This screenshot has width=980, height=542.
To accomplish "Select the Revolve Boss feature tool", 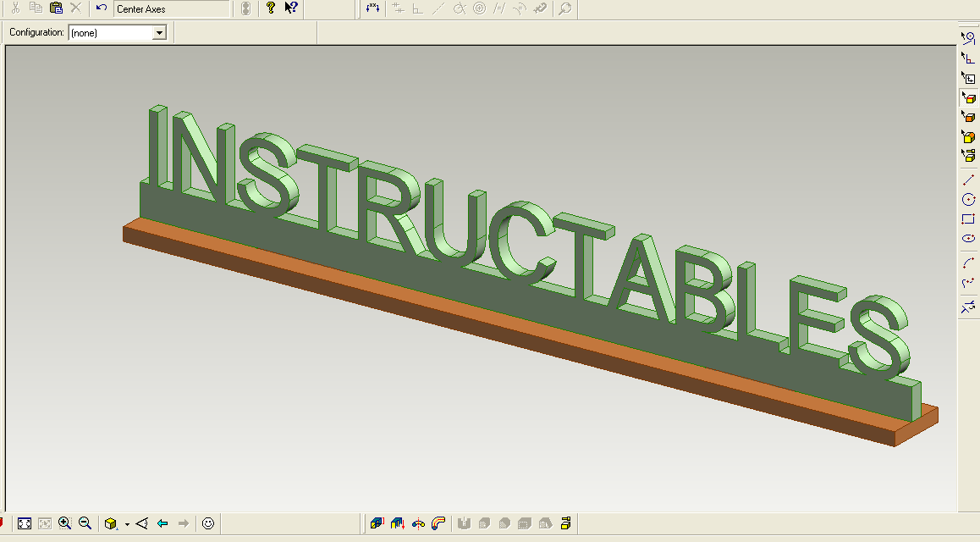I will [418, 523].
